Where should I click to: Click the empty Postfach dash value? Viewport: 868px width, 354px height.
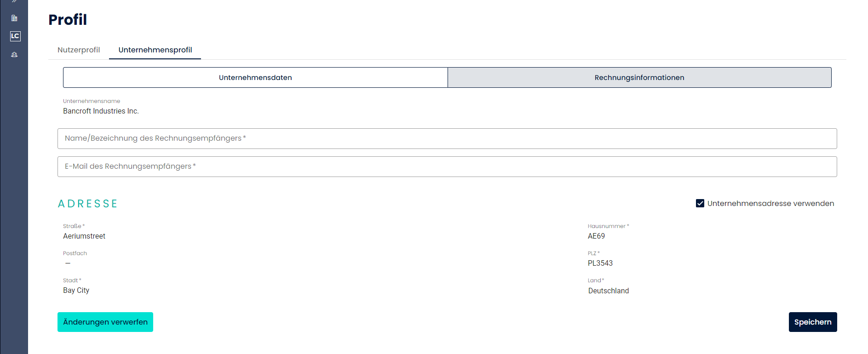tap(68, 263)
